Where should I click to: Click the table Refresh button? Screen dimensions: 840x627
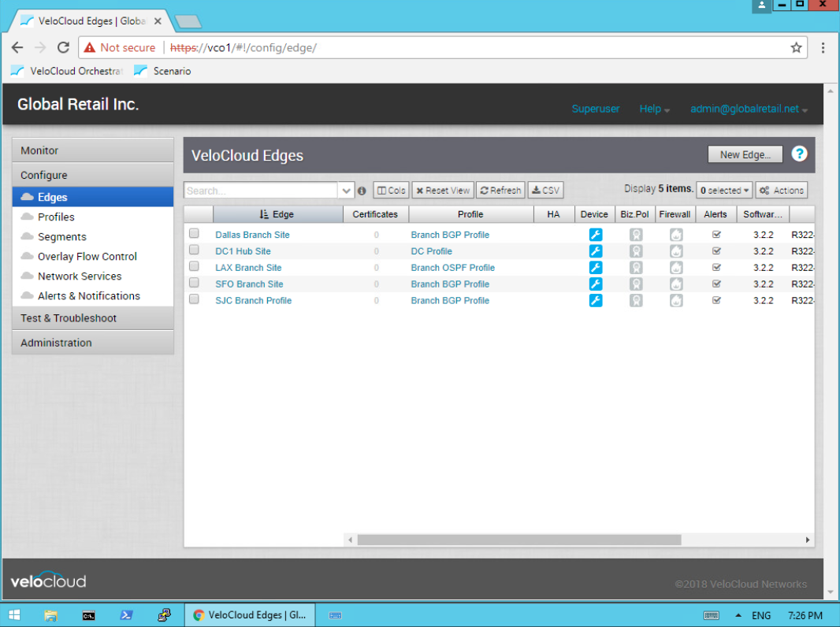pos(500,191)
